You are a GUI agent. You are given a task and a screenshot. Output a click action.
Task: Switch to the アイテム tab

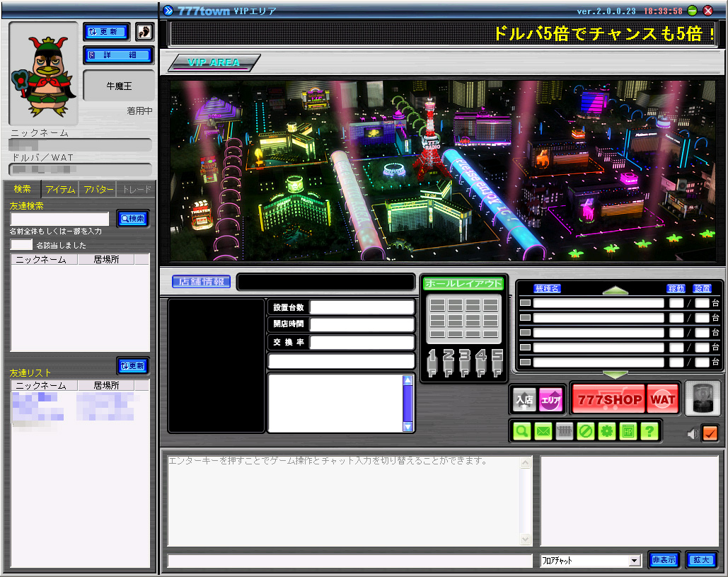[x=59, y=189]
